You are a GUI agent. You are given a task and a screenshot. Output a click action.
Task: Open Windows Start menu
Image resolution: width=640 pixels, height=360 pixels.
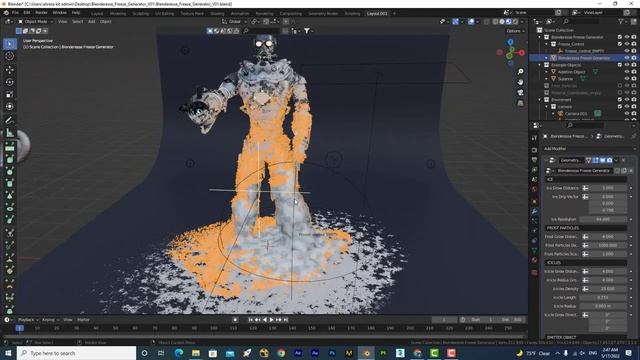[x=8, y=353]
